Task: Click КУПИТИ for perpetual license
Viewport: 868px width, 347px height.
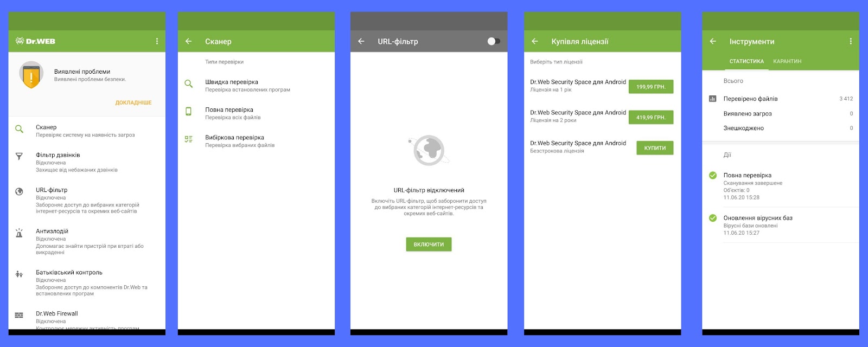Action: point(655,148)
